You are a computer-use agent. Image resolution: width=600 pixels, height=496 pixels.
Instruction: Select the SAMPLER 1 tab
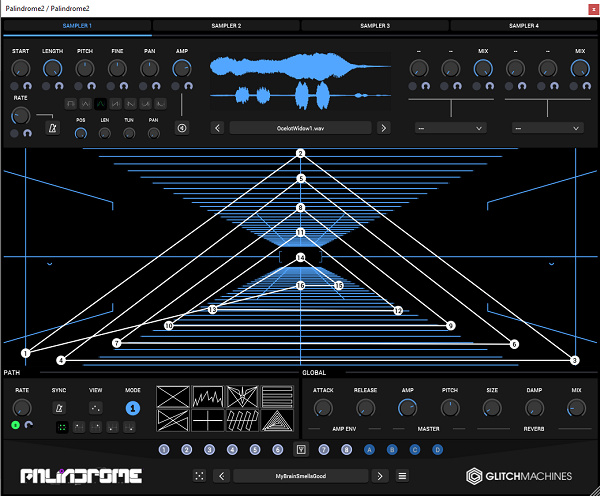tap(77, 26)
